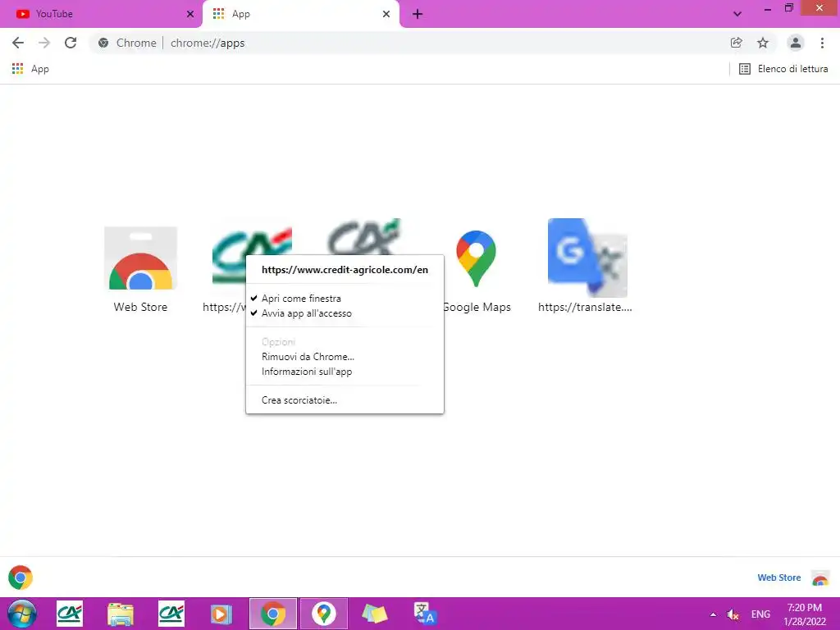Choose 'Crea scorciatoie...' menu entry
Screen dimensions: 840x630
[345, 400]
